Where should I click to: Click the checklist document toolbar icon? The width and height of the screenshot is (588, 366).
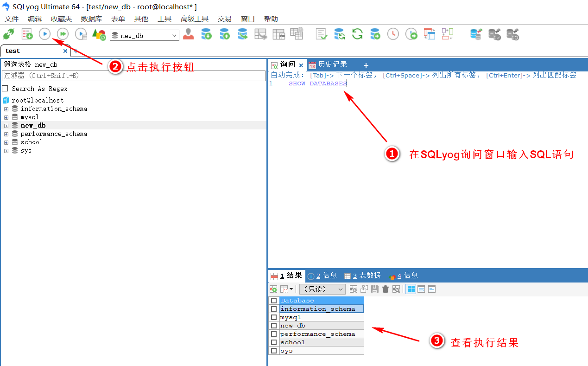(x=321, y=34)
